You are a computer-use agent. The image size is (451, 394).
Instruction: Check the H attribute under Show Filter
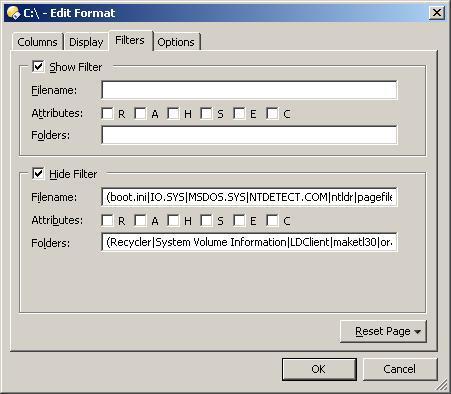coord(173,113)
